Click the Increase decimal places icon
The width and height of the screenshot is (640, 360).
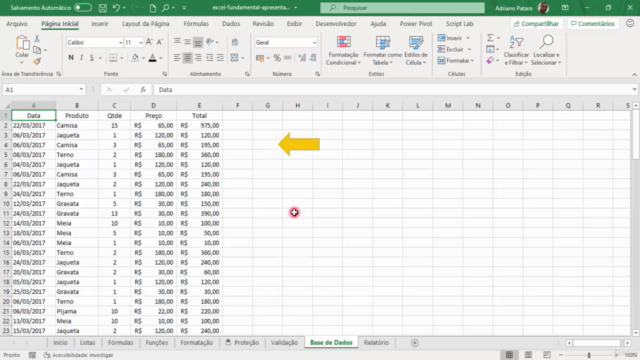[x=302, y=58]
